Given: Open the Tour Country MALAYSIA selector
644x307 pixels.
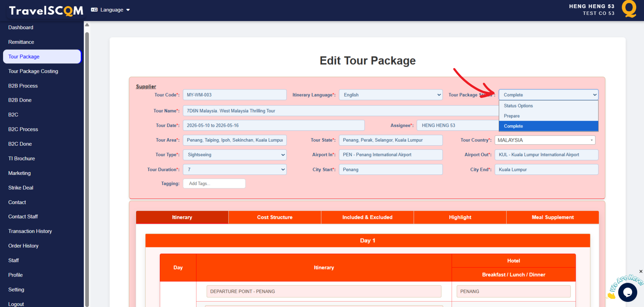Looking at the screenshot, I should tap(544, 140).
